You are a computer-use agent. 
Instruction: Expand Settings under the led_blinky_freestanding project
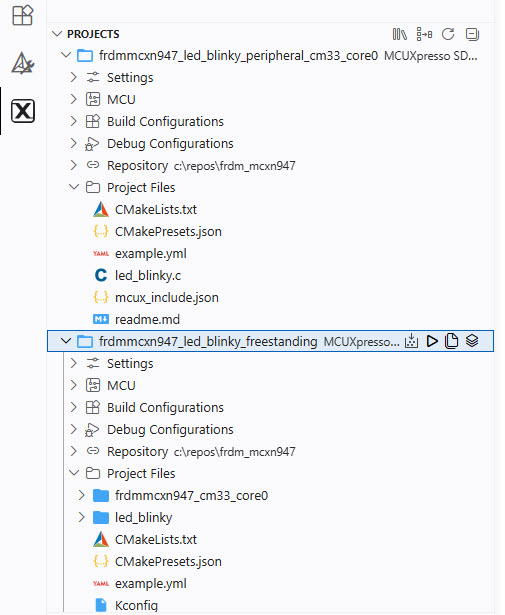(x=73, y=363)
